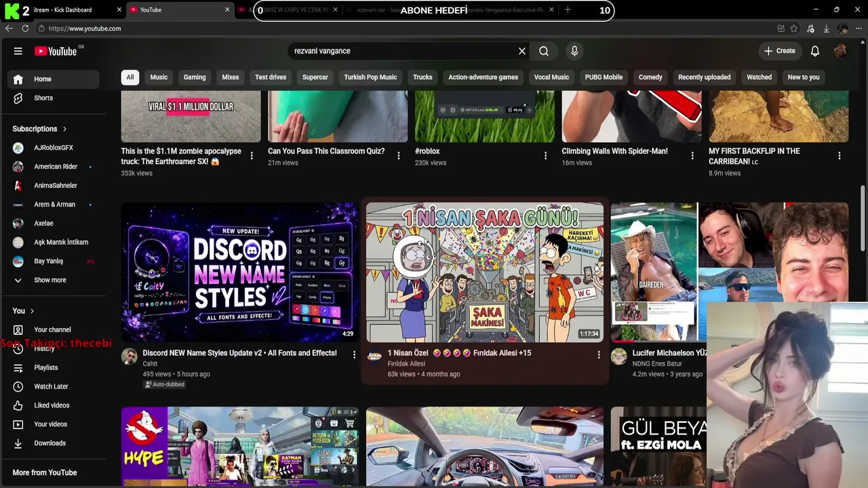
Task: Open AnimaSahneler subscription channel
Action: pos(54,186)
